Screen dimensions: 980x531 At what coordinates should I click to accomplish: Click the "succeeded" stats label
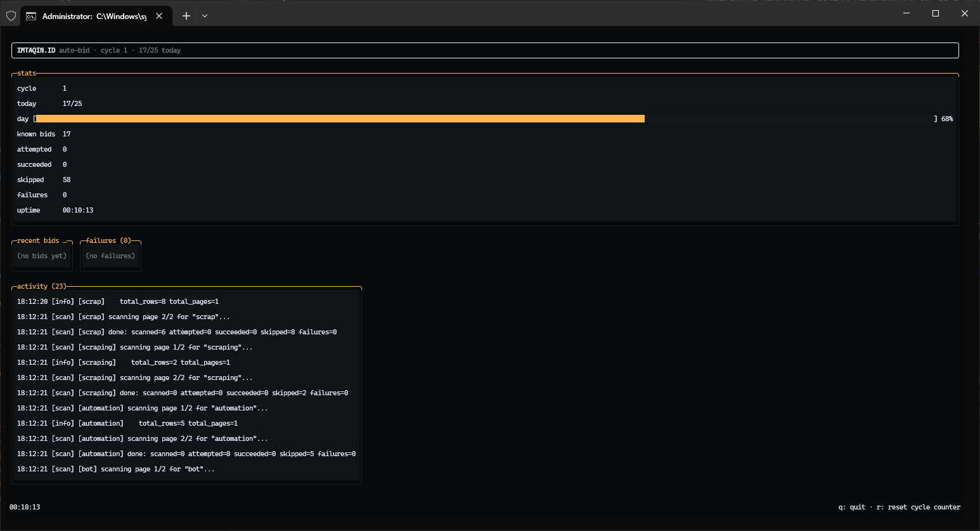(x=34, y=164)
